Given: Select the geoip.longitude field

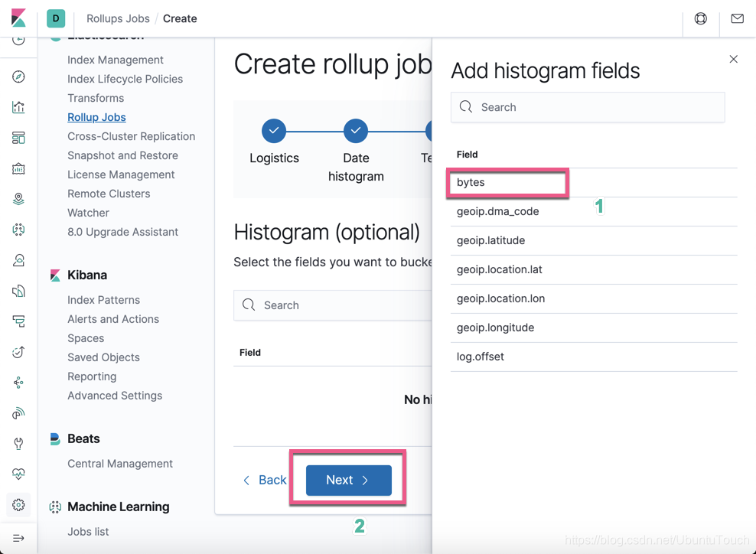Looking at the screenshot, I should 594,328.
